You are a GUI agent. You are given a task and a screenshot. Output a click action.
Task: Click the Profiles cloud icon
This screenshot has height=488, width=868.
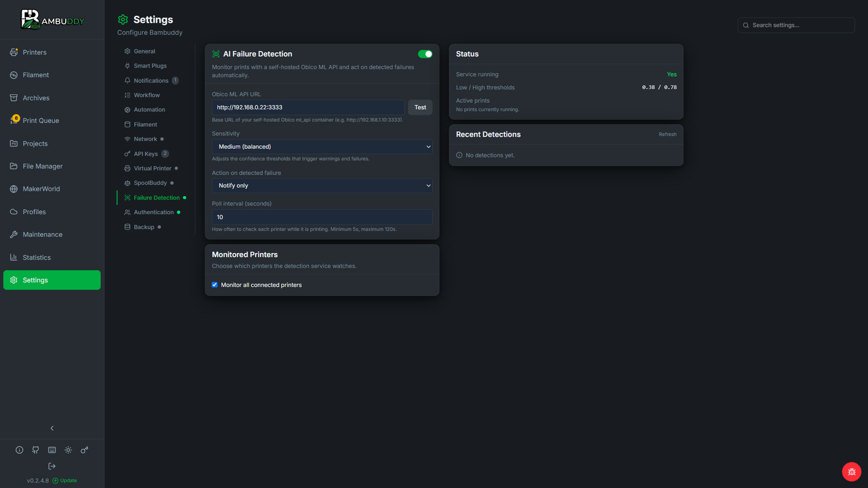tap(14, 212)
